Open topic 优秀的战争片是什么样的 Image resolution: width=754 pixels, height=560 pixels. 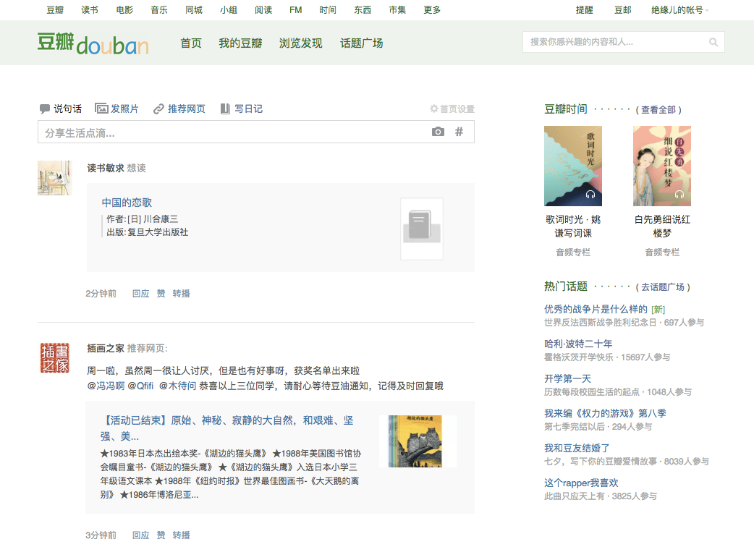[x=596, y=309]
